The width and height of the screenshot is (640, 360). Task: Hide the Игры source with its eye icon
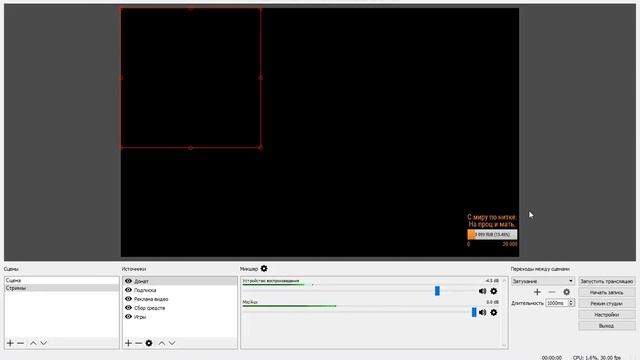(x=128, y=317)
